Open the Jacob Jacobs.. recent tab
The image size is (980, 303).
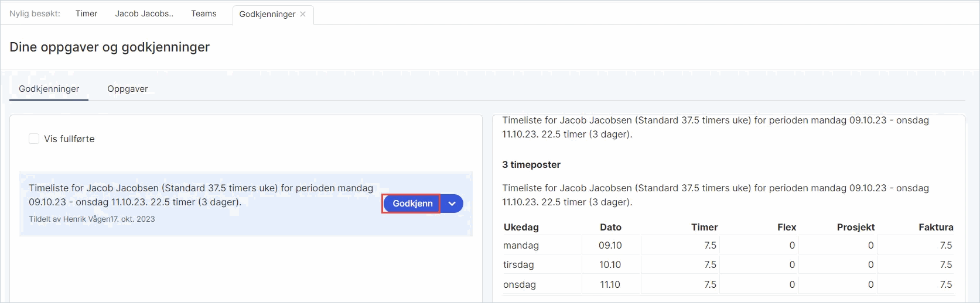pyautogui.click(x=144, y=13)
